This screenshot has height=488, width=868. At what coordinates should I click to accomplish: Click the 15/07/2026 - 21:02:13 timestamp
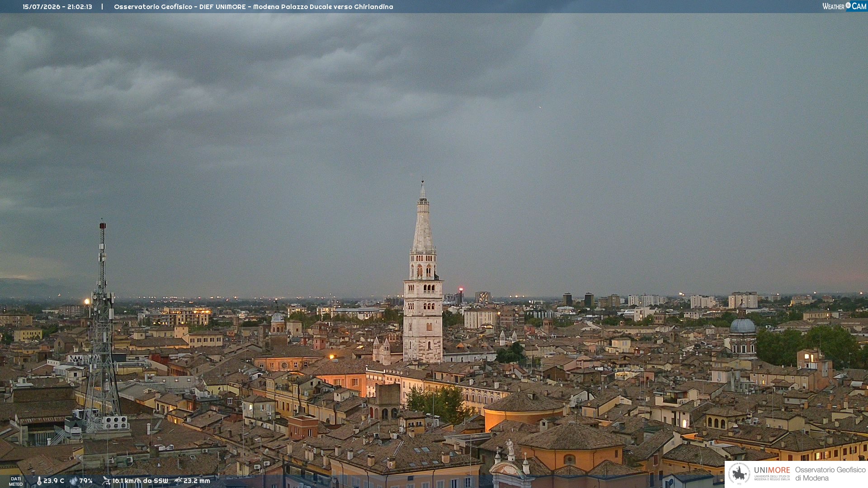pyautogui.click(x=57, y=7)
